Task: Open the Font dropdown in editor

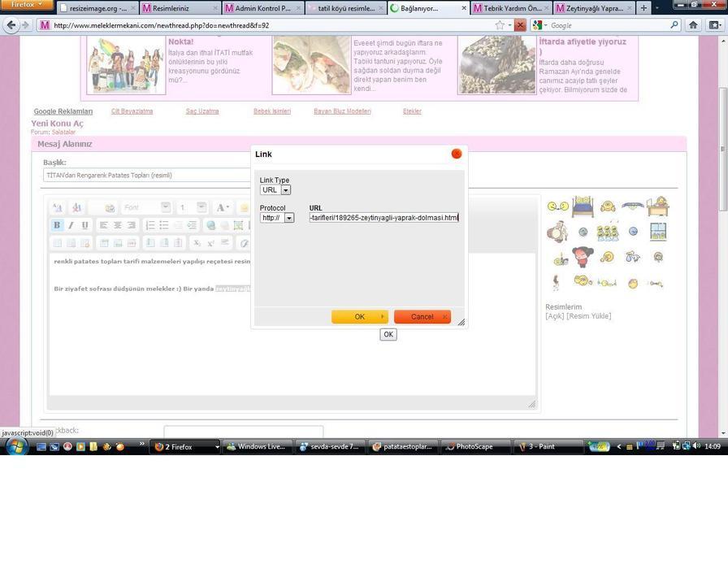Action: (x=146, y=207)
